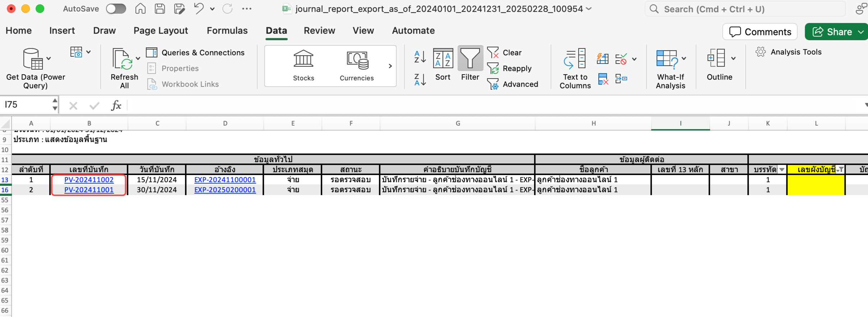Toggle the Filter button
868x317 pixels.
point(470,64)
